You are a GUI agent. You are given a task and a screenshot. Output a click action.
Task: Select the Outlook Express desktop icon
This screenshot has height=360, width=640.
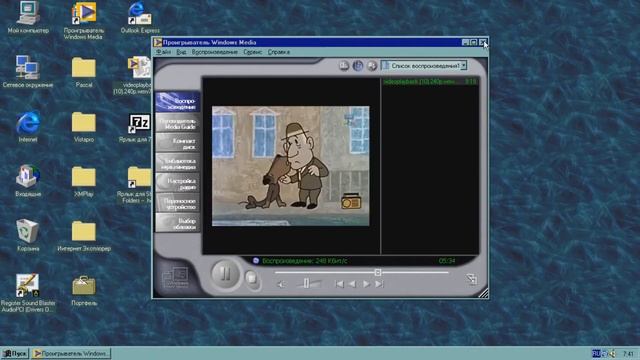140,18
